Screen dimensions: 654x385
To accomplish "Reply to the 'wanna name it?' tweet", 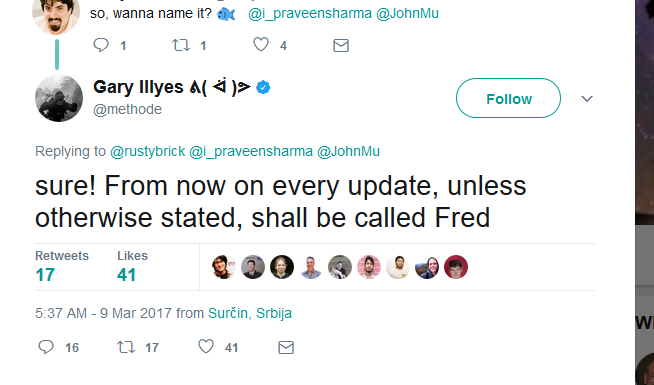I will coord(101,45).
